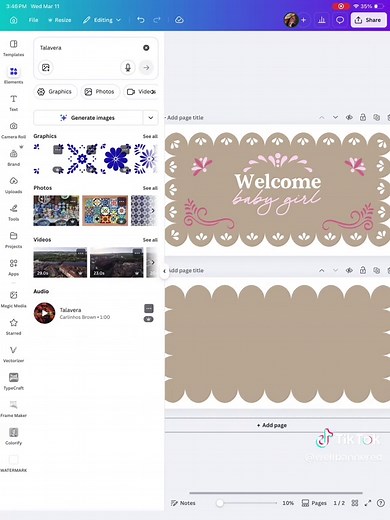
Task: Open the comments bubble icon
Action: [x=340, y=20]
